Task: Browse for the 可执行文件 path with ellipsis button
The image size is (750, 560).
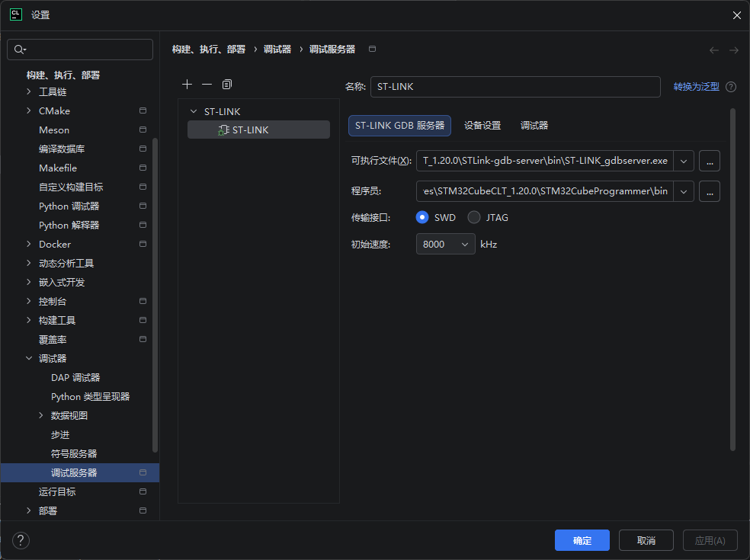Action: pos(710,161)
